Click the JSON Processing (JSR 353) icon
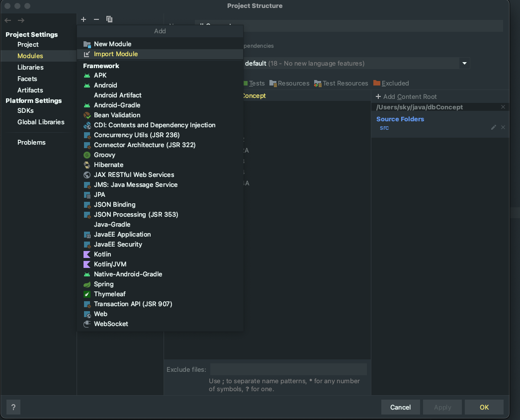 click(x=87, y=215)
